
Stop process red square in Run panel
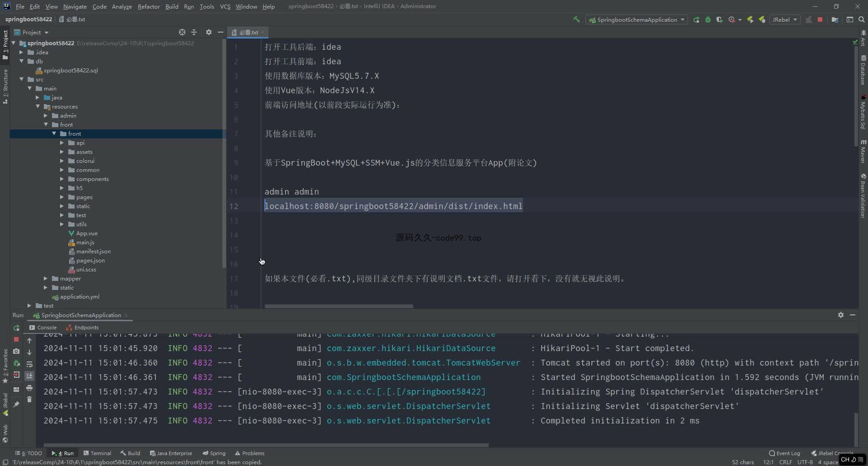[x=16, y=339]
